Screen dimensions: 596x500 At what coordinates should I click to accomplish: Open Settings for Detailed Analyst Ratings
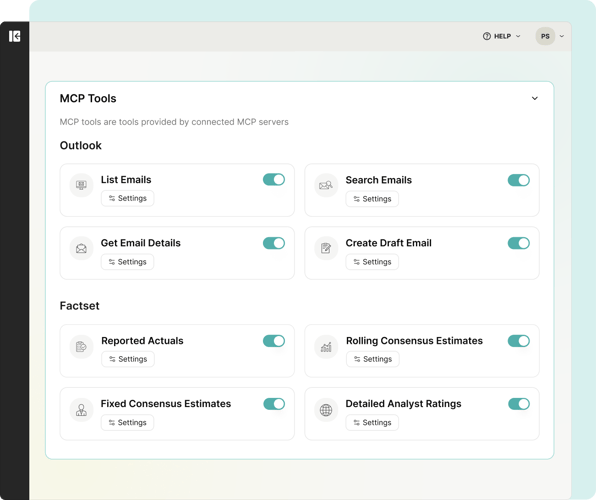372,422
